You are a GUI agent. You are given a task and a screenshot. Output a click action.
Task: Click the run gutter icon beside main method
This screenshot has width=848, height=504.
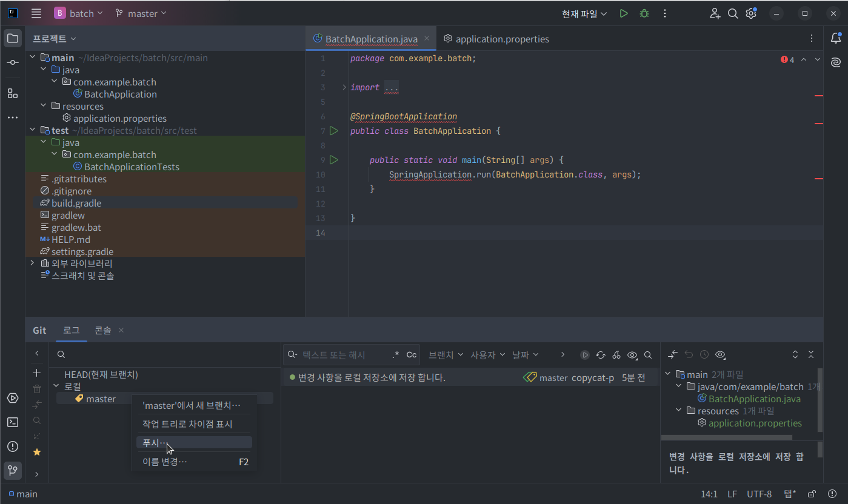tap(333, 160)
